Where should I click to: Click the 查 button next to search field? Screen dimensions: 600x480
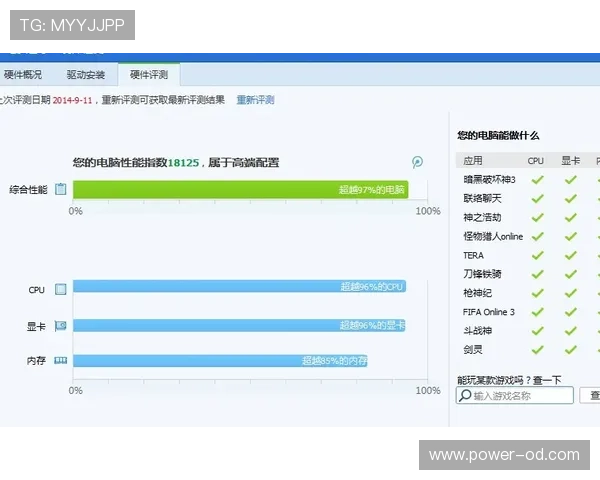pos(590,395)
